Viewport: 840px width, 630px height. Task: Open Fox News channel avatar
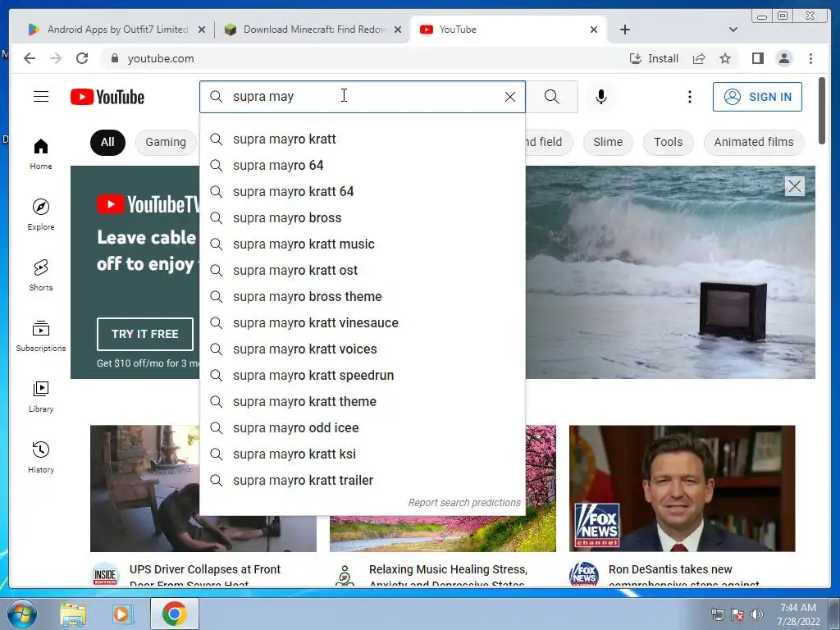[x=583, y=575]
